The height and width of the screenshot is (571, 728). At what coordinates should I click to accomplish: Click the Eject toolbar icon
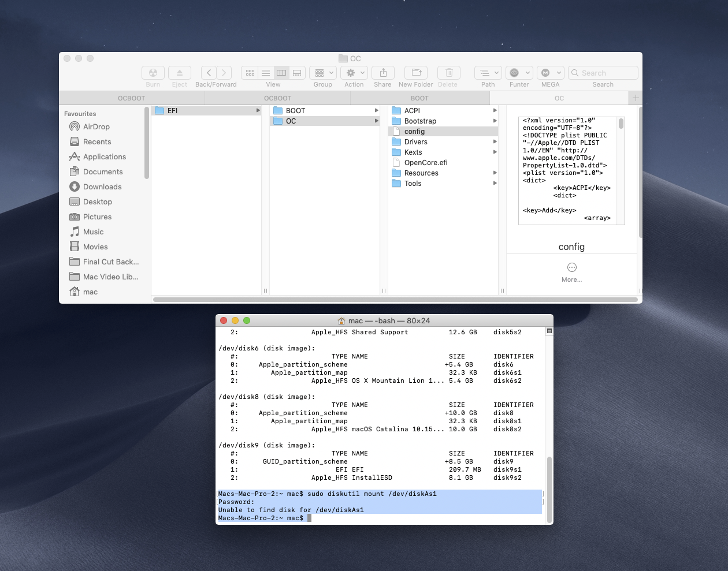click(x=180, y=73)
